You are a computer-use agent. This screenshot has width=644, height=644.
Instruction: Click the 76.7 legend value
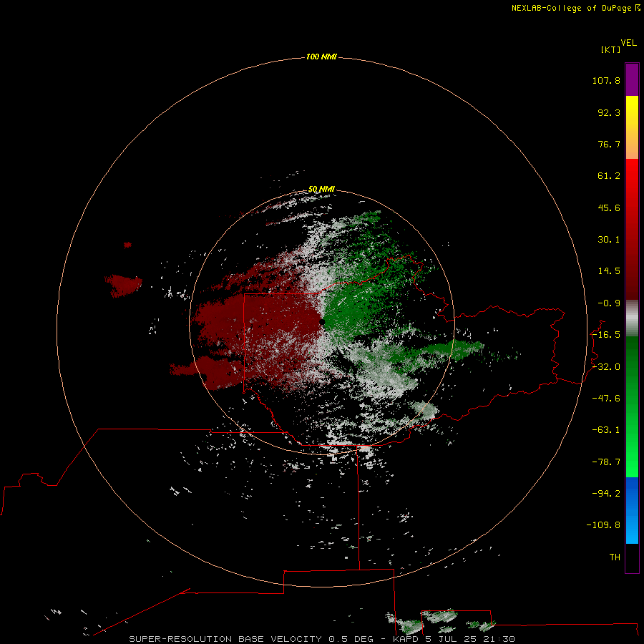tap(609, 144)
